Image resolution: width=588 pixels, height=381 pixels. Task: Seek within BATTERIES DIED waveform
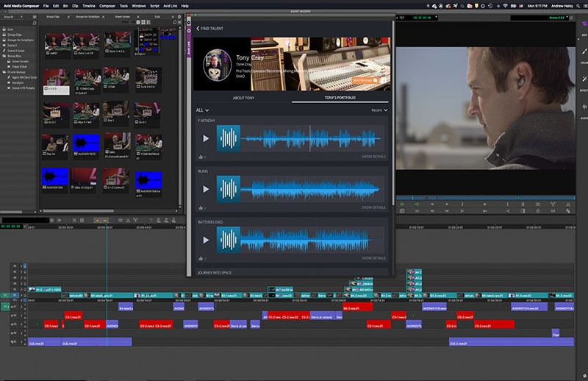(311, 240)
